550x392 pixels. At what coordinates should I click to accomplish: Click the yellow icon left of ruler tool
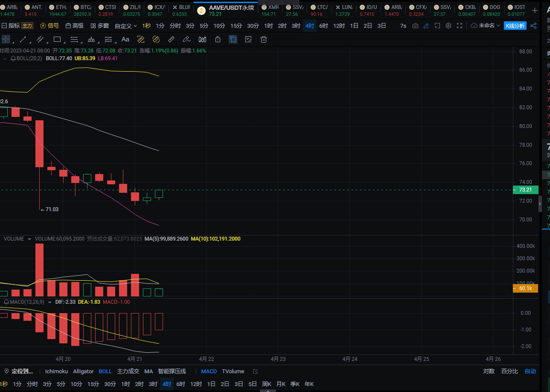click(x=156, y=39)
